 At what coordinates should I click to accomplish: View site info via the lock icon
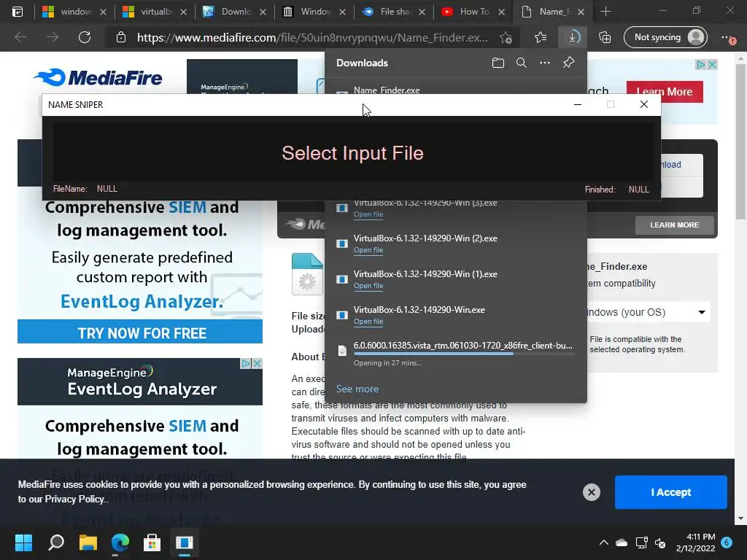121,37
